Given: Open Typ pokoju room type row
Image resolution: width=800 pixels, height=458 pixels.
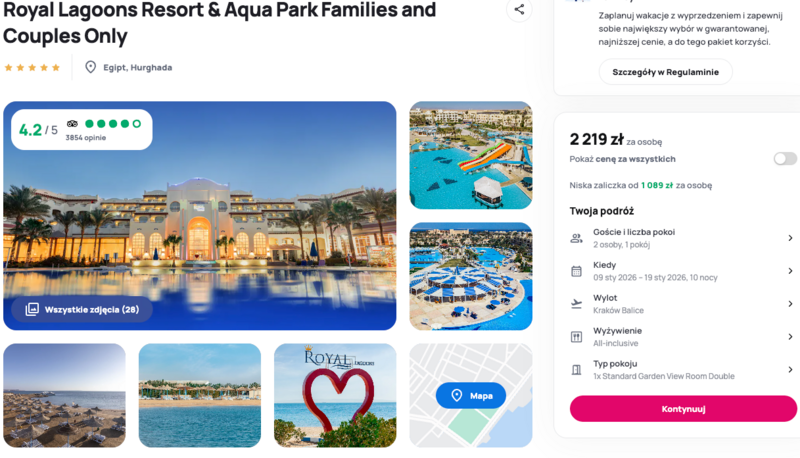Looking at the screenshot, I should 680,370.
